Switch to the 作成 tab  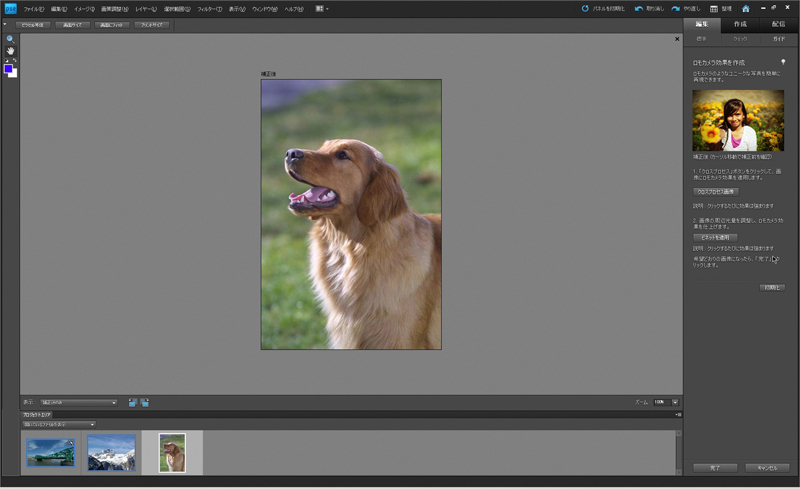[x=740, y=23]
